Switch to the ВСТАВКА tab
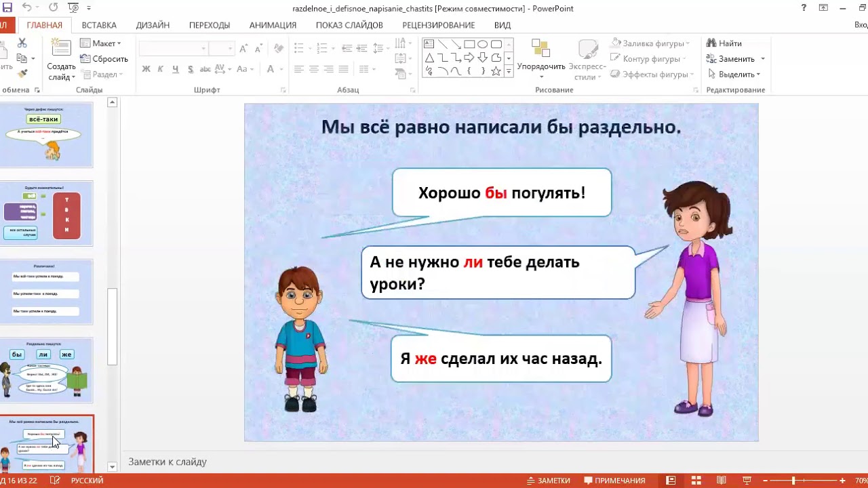This screenshot has height=488, width=868. [99, 25]
